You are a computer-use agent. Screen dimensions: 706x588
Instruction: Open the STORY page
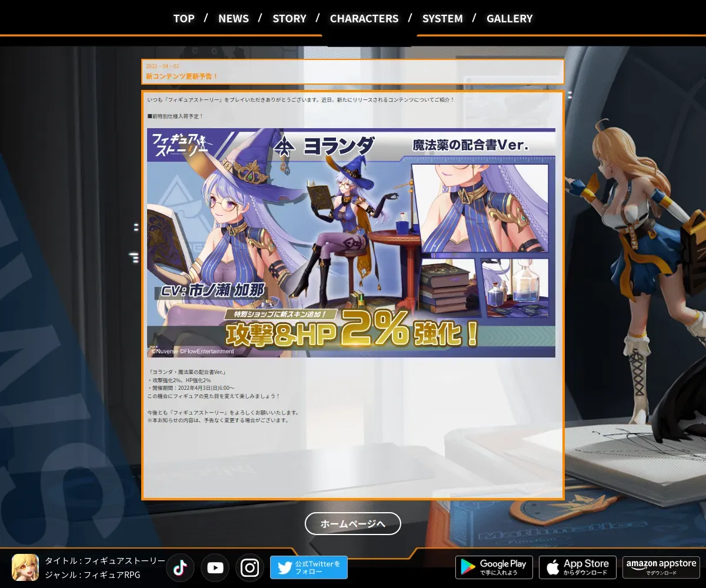point(289,18)
